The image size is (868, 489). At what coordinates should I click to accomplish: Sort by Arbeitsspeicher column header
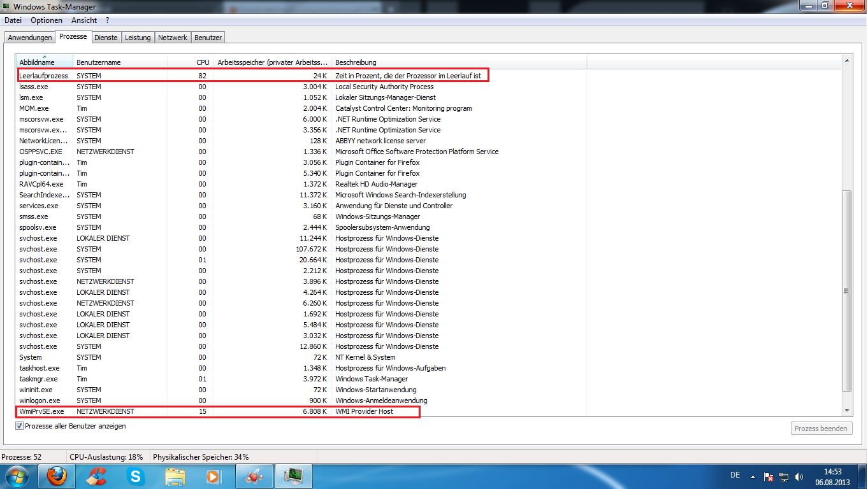(x=272, y=62)
